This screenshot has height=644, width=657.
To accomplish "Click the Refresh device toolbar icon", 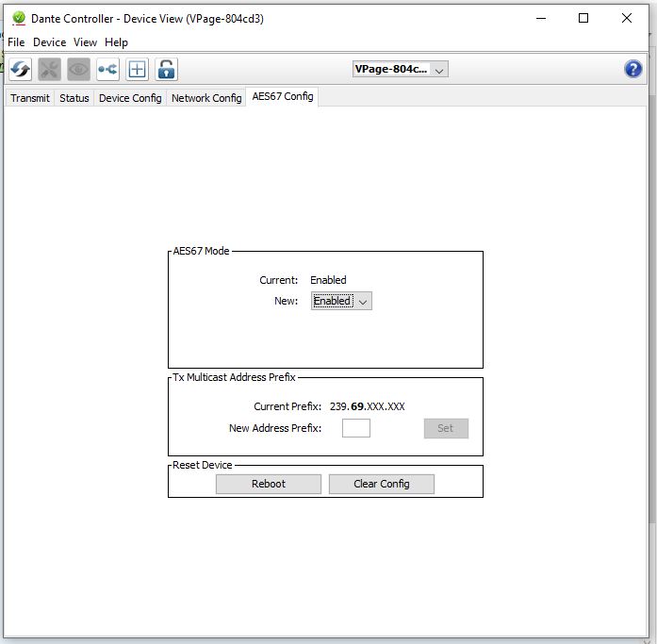I will 20,69.
